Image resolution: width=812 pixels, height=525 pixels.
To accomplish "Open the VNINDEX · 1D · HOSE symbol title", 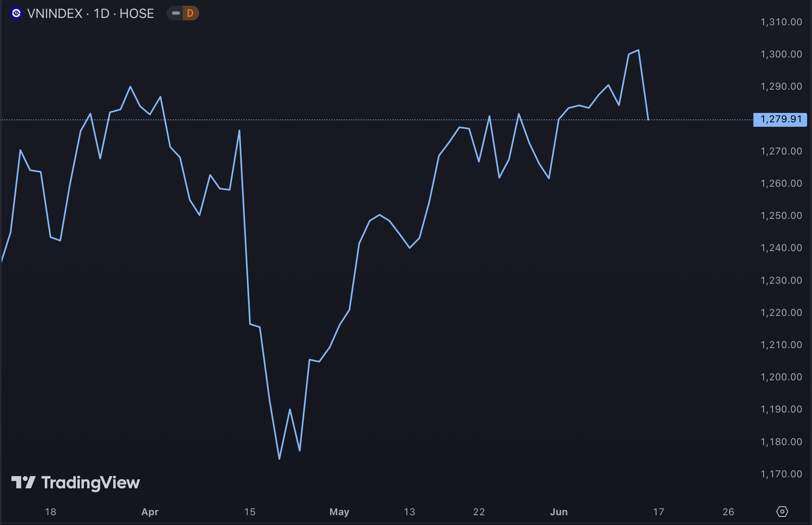I will pos(90,13).
